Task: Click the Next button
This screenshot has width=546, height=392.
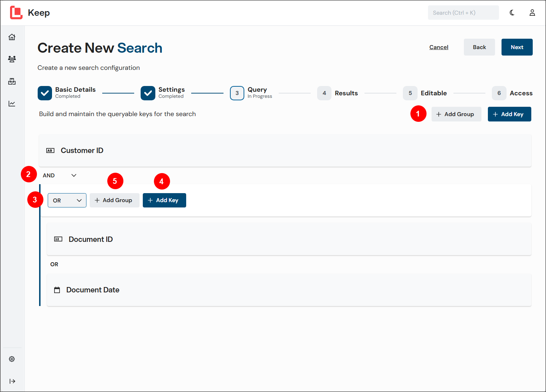Action: point(517,47)
